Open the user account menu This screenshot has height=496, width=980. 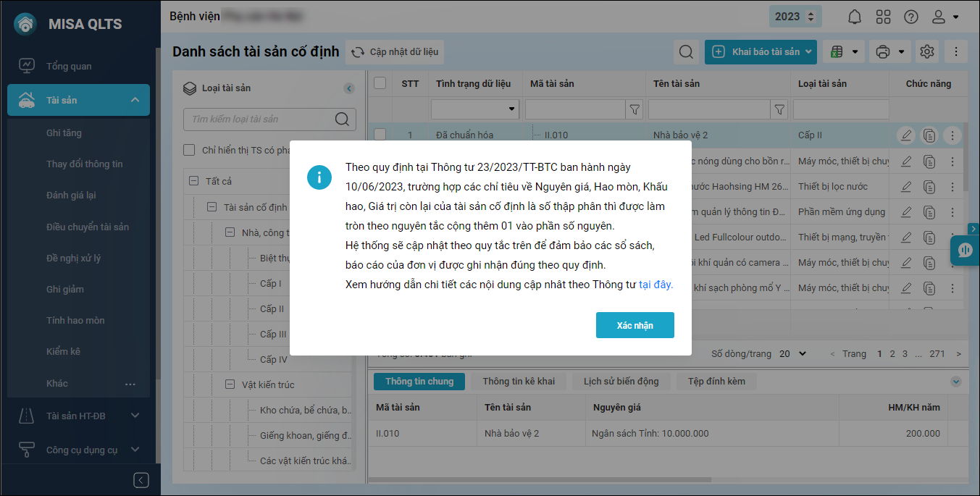[x=945, y=17]
